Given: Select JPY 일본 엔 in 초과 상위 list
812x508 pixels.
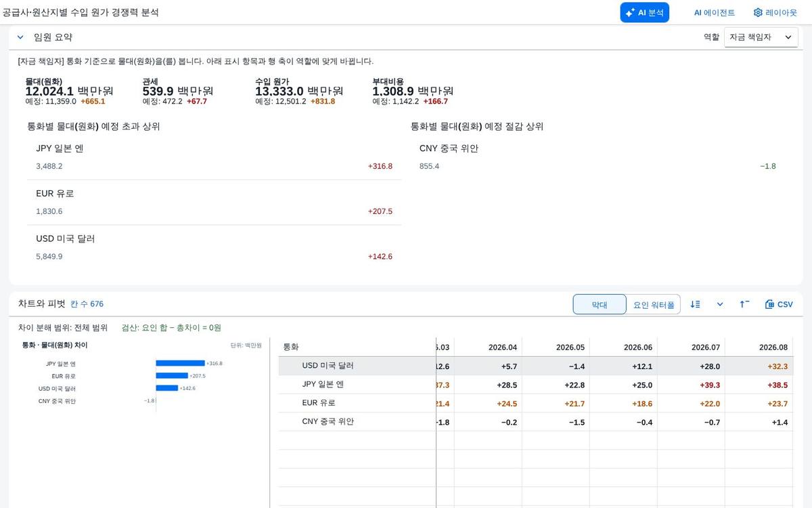Looking at the screenshot, I should 214,157.
